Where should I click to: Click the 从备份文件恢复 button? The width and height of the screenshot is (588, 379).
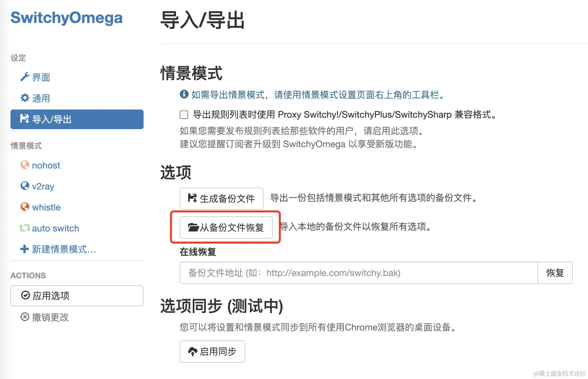[x=226, y=227]
